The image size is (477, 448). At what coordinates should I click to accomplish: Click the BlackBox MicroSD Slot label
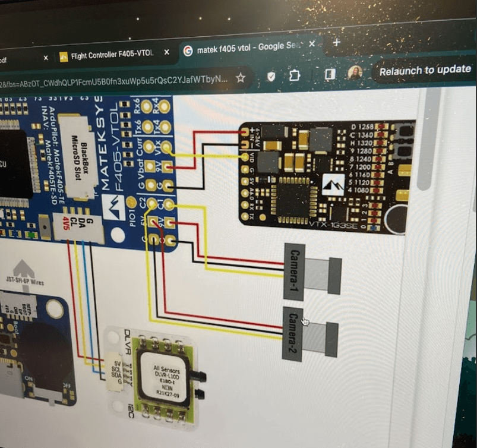coord(80,158)
